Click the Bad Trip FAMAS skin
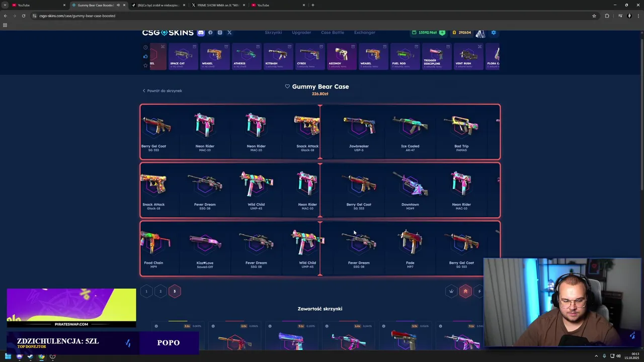 pyautogui.click(x=461, y=132)
